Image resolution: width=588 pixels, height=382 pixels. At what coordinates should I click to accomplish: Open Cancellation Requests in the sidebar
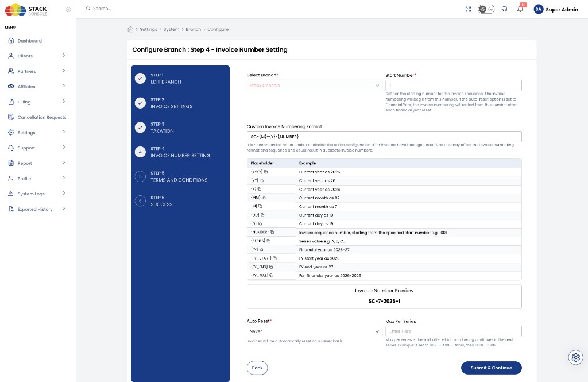pos(37,117)
